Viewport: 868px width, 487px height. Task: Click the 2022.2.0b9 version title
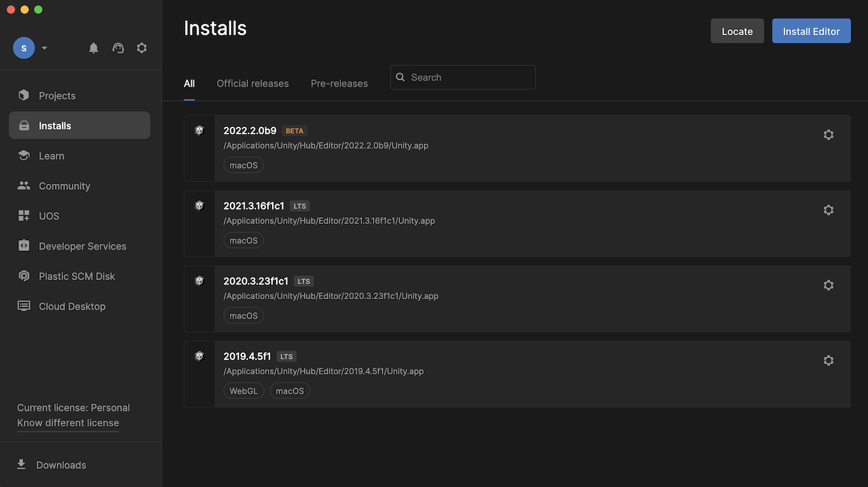tap(250, 130)
